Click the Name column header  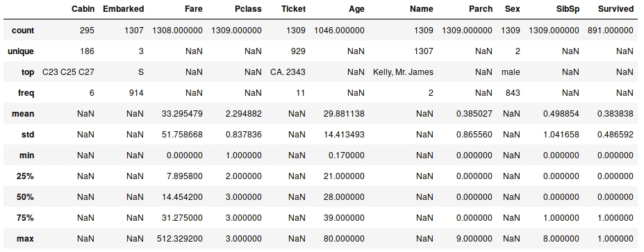click(x=422, y=9)
